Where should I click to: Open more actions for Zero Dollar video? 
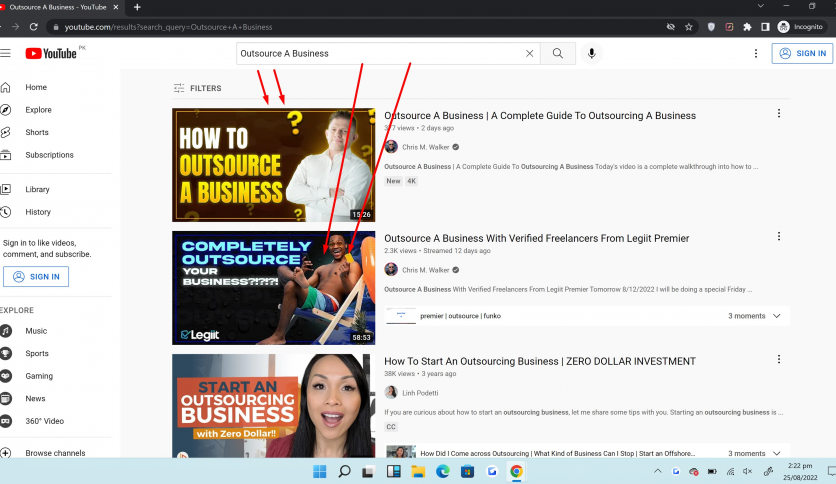coord(779,359)
